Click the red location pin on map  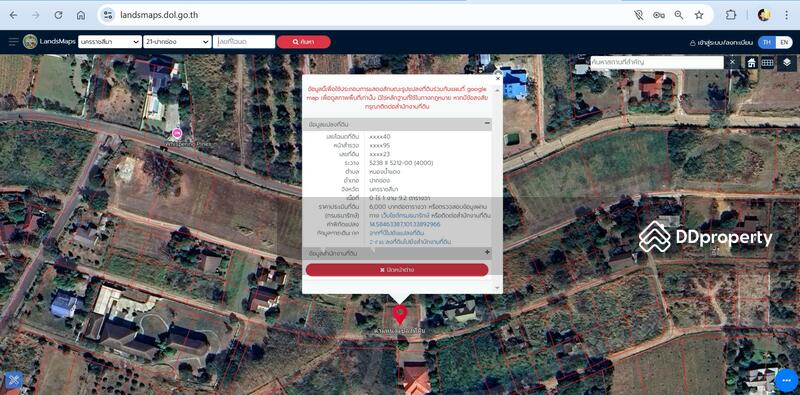click(399, 315)
